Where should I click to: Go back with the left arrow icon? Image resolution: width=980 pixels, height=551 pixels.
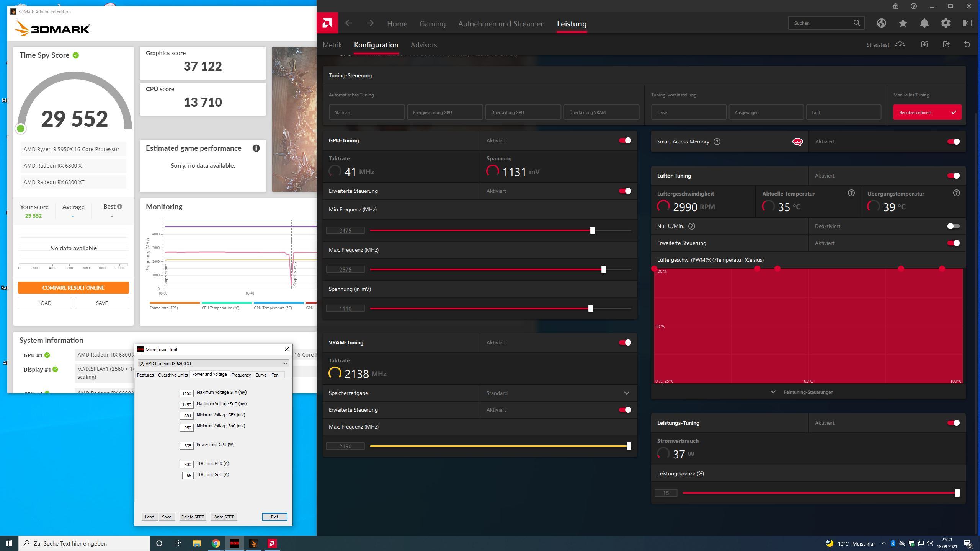click(348, 23)
